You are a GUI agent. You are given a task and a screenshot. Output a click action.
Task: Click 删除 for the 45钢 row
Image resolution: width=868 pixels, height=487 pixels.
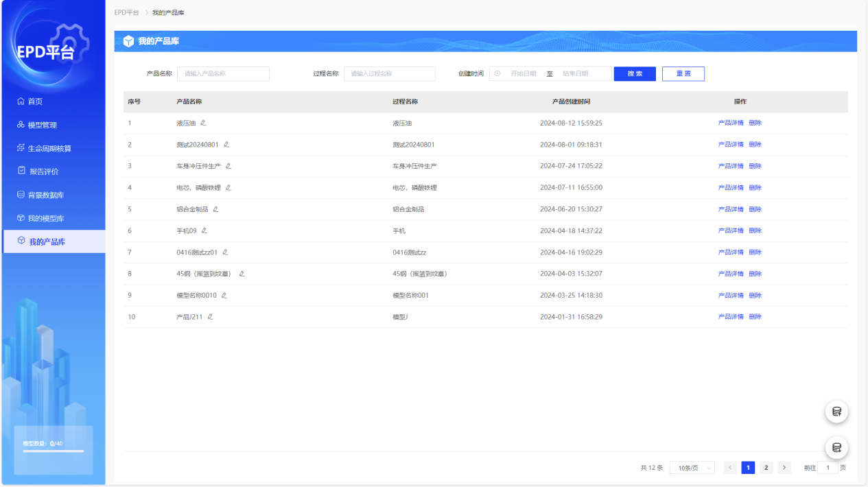click(x=755, y=274)
